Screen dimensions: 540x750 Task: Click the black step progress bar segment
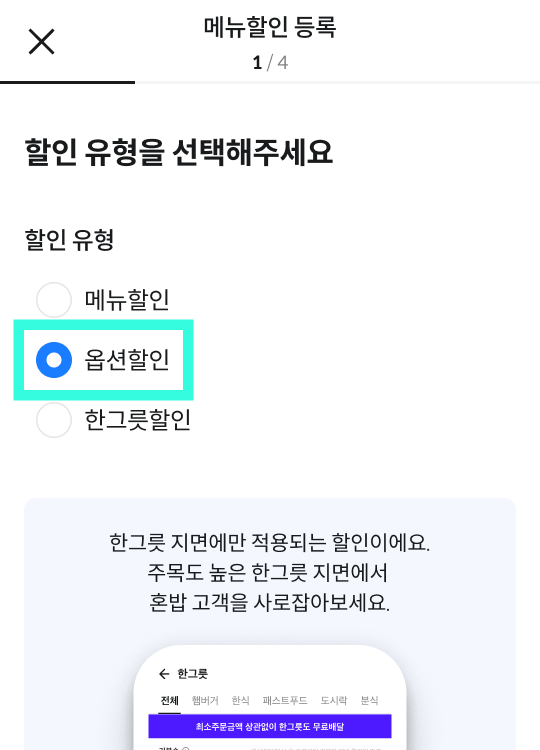pyautogui.click(x=67, y=82)
